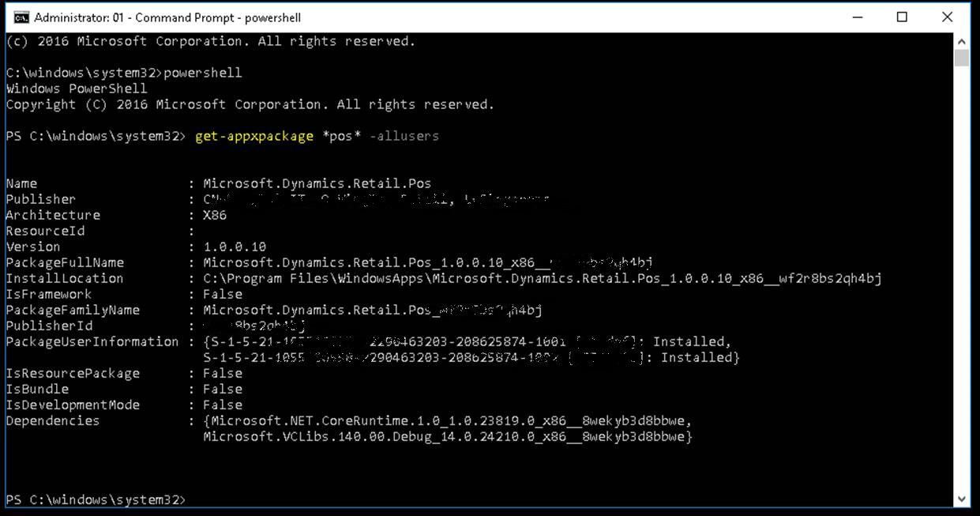Click the 'Dependencies' label
Image resolution: width=980 pixels, height=516 pixels.
(x=53, y=420)
